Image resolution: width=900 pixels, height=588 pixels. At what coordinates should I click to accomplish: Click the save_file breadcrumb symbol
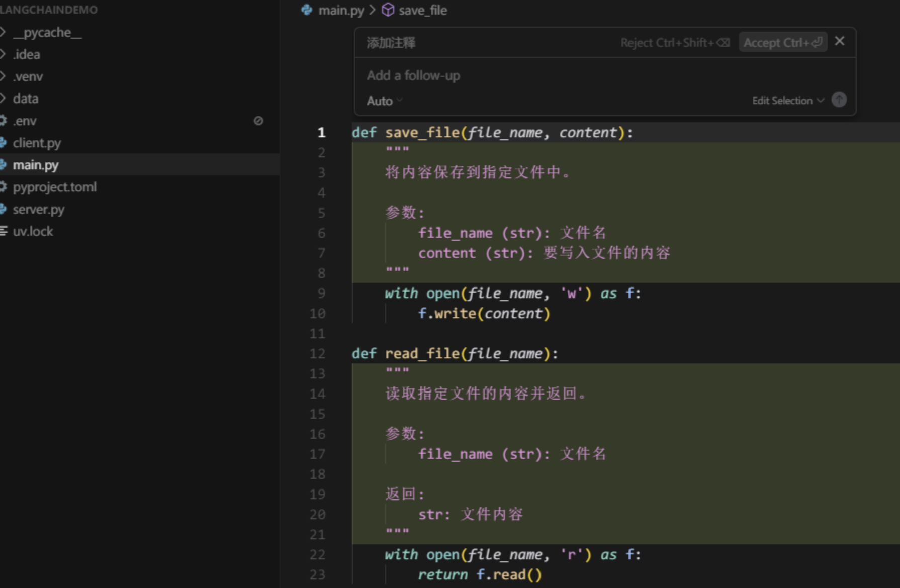point(423,11)
